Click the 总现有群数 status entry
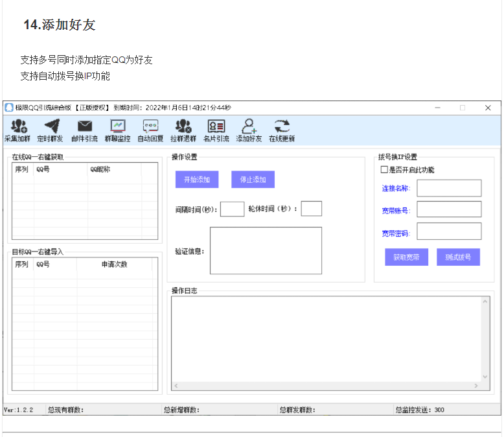 [x=65, y=410]
